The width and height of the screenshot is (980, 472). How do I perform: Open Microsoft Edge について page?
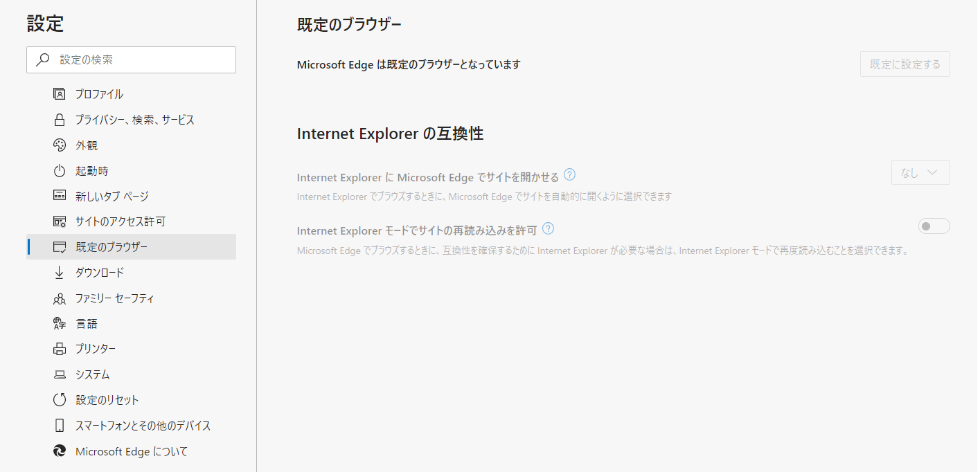click(x=131, y=451)
